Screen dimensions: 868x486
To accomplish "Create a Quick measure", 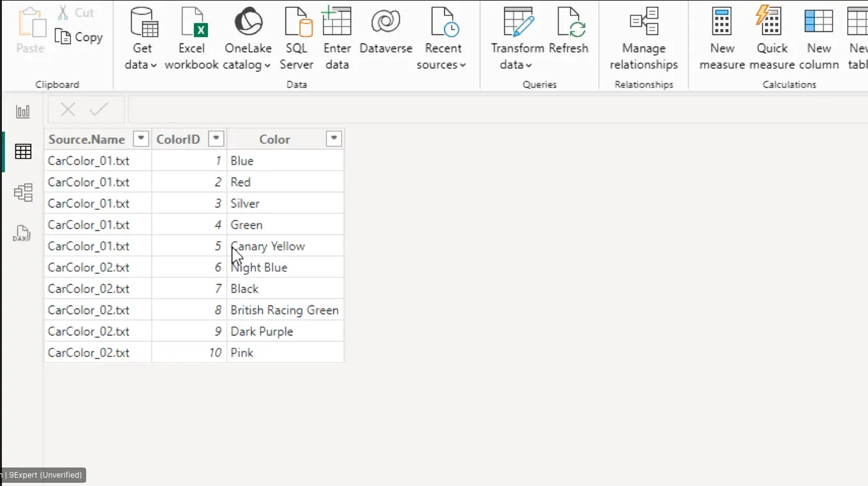I will 772,38.
